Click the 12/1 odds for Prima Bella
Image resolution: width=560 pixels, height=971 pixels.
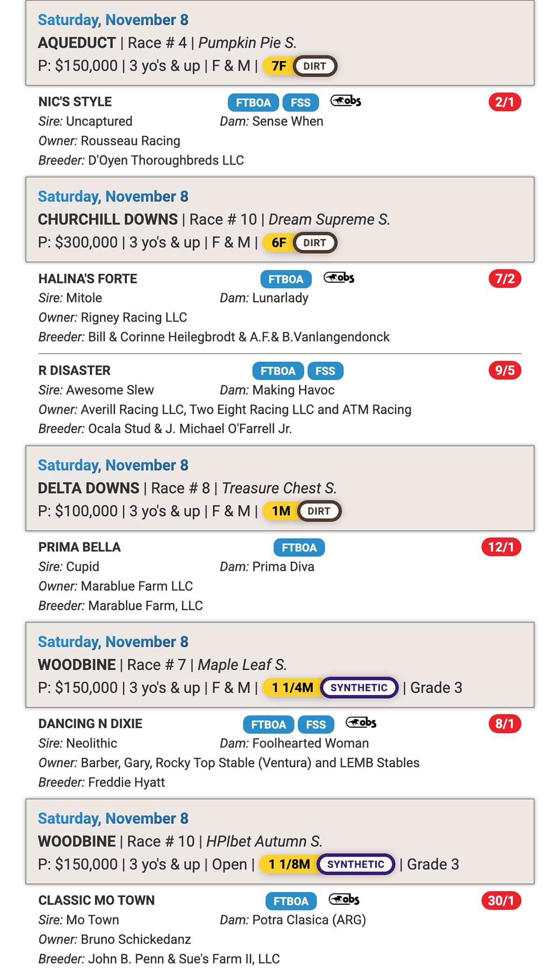pos(501,547)
